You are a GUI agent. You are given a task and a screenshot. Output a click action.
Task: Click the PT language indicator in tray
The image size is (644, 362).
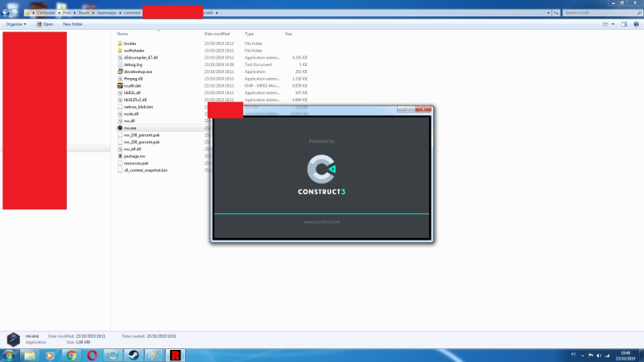coord(573,355)
